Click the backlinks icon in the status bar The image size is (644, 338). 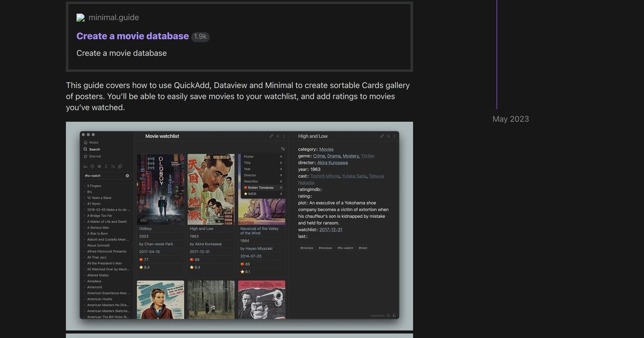[x=388, y=315]
